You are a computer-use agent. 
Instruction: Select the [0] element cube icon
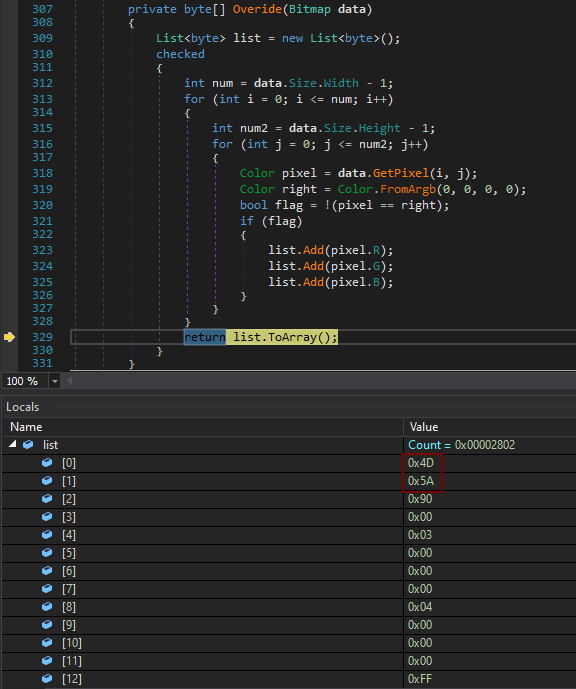tap(47, 463)
